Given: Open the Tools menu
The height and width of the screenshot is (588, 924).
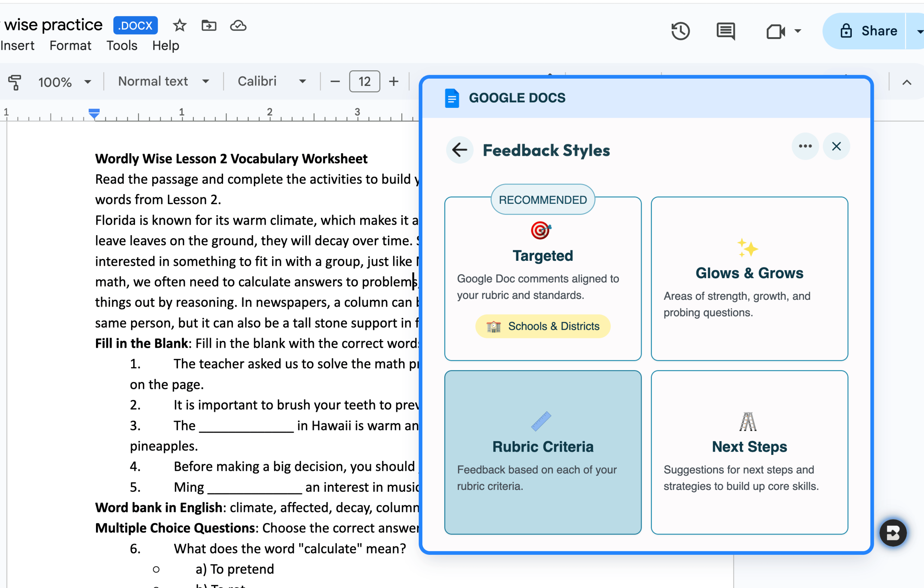Looking at the screenshot, I should pos(122,46).
